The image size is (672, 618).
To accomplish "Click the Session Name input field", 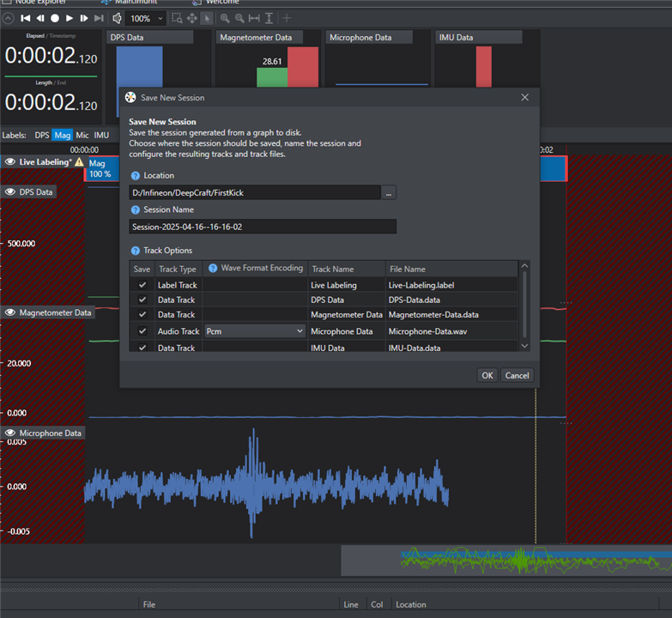I will tap(263, 227).
